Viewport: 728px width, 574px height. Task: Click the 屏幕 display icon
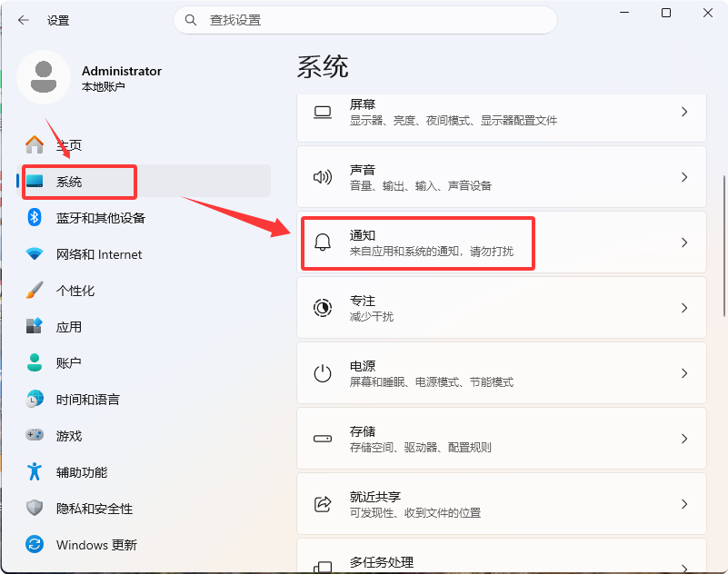tap(323, 113)
